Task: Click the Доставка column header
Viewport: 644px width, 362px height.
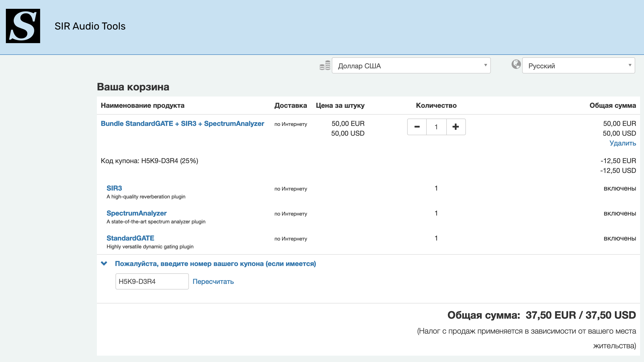Action: (x=290, y=106)
